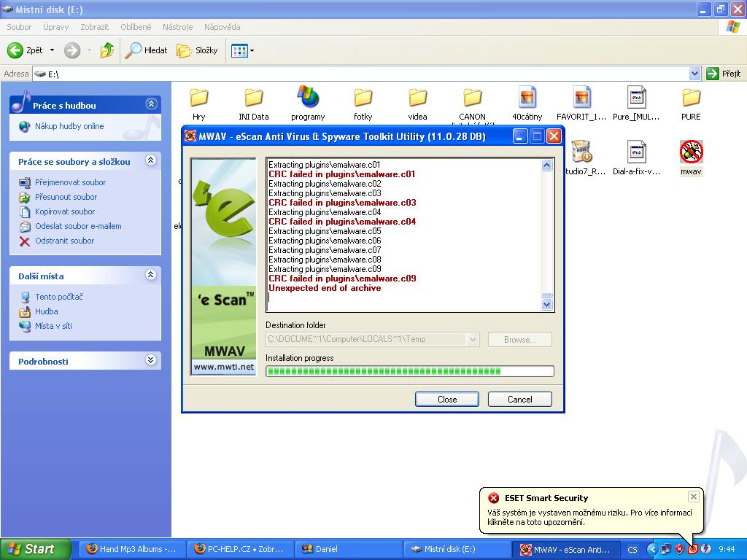Select the Pure_[MUL... file
The image size is (747, 560).
(636, 104)
